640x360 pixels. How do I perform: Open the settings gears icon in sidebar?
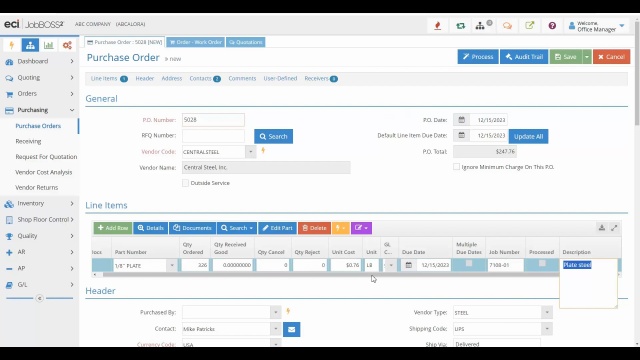click(67, 45)
